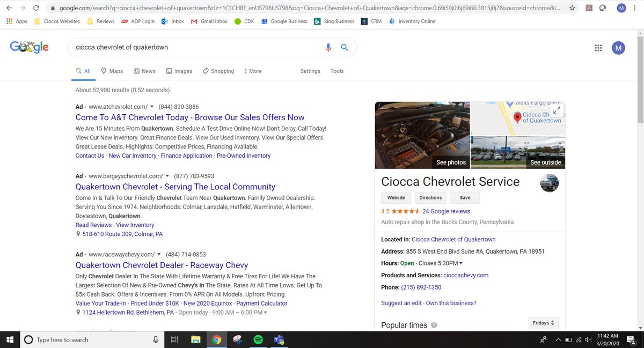Expand bergeyschevrolet.com ad dropdown arrow

click(x=167, y=176)
